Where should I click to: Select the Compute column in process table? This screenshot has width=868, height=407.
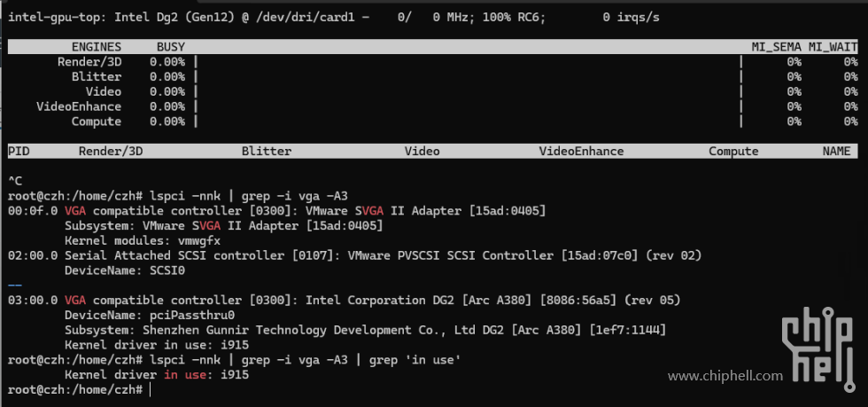tap(733, 151)
